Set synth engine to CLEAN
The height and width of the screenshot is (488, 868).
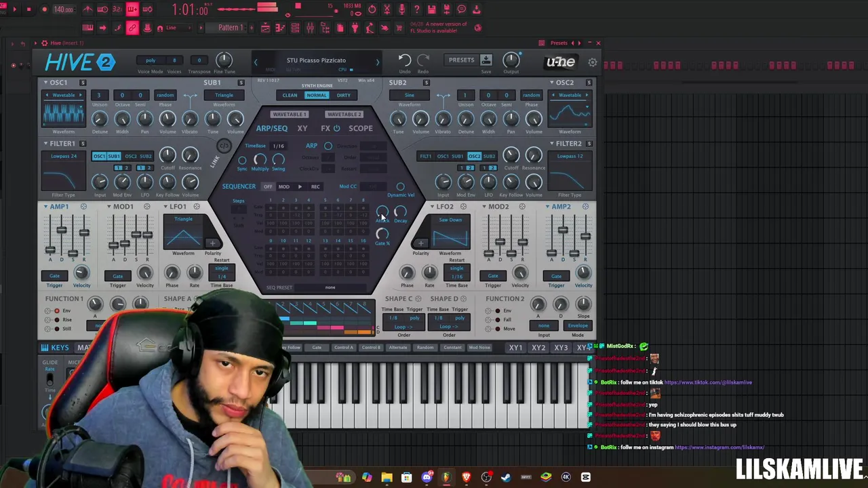pyautogui.click(x=290, y=96)
